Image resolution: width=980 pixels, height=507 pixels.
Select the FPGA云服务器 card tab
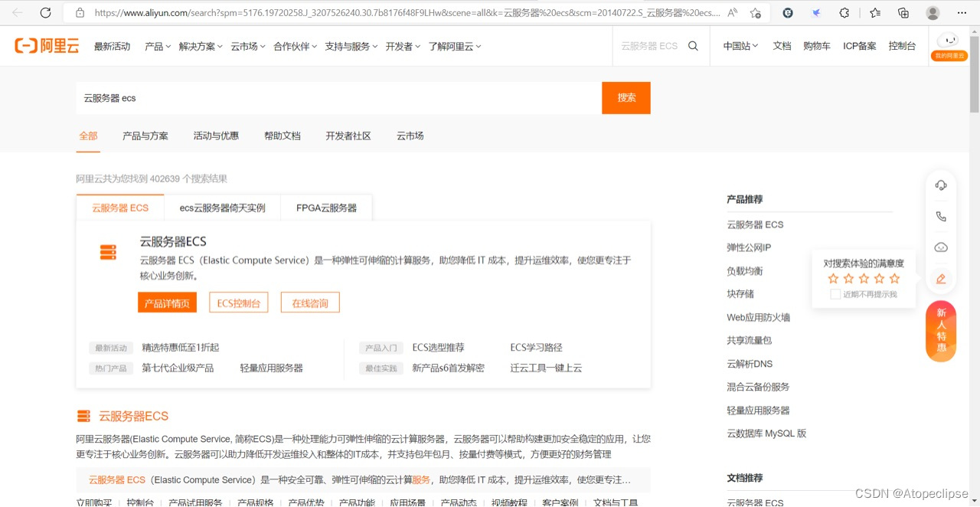tap(326, 208)
